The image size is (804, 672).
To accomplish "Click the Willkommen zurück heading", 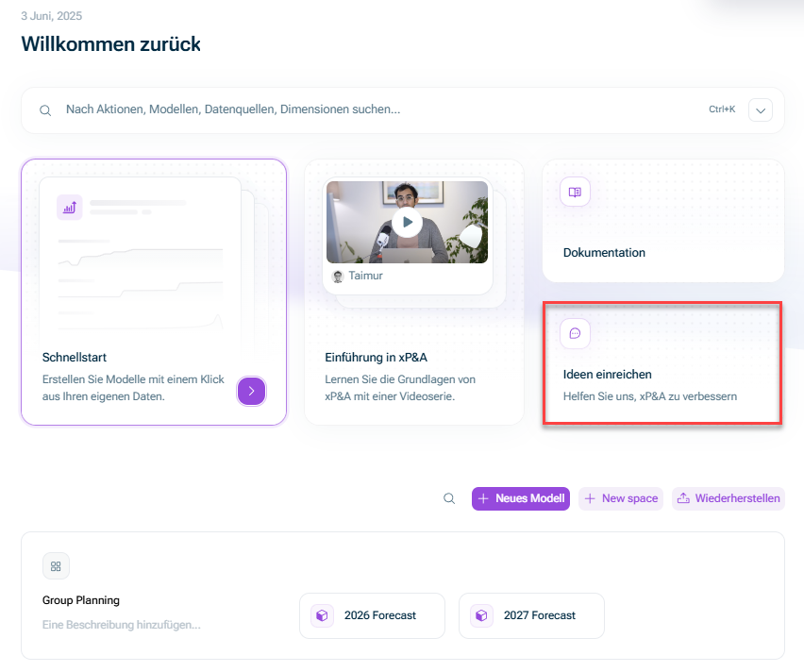I will [110, 44].
